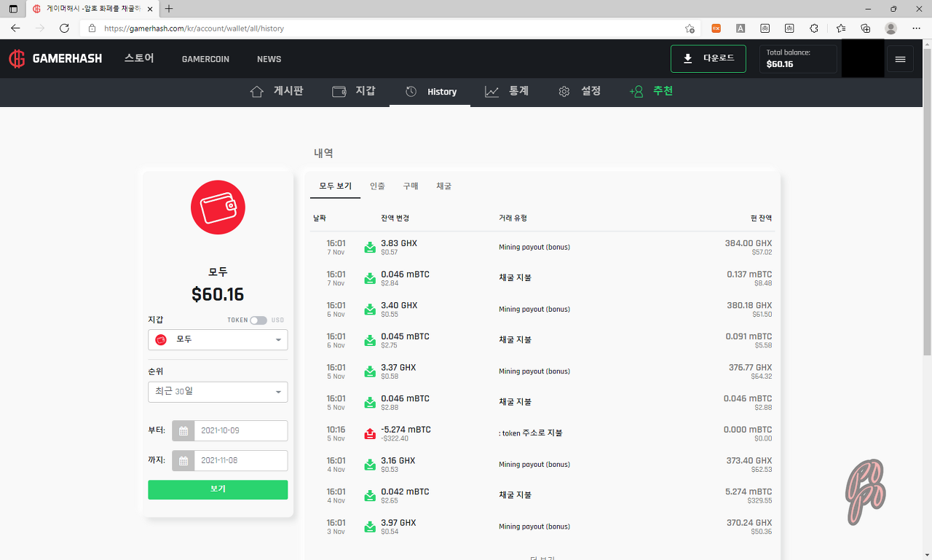Viewport: 932px width, 560px height.
Task: Go back with browser back arrow
Action: click(x=15, y=28)
